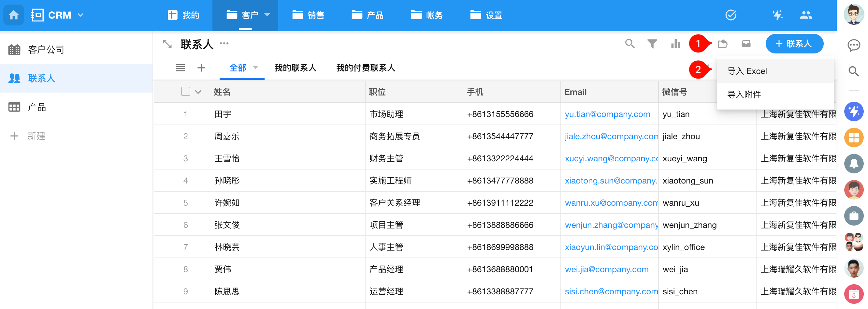The image size is (868, 309).
Task: Toggle the select-all checkbox in table header
Action: 186,92
